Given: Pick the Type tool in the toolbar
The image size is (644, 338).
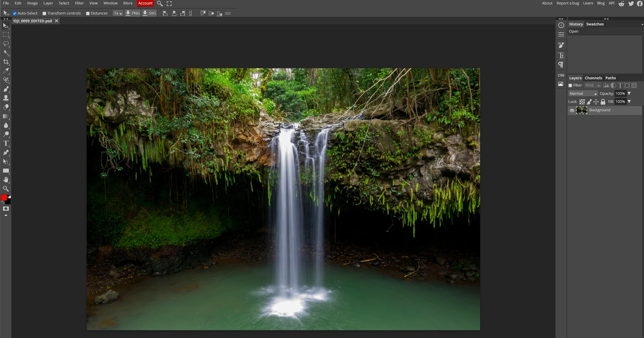Looking at the screenshot, I should pyautogui.click(x=6, y=143).
